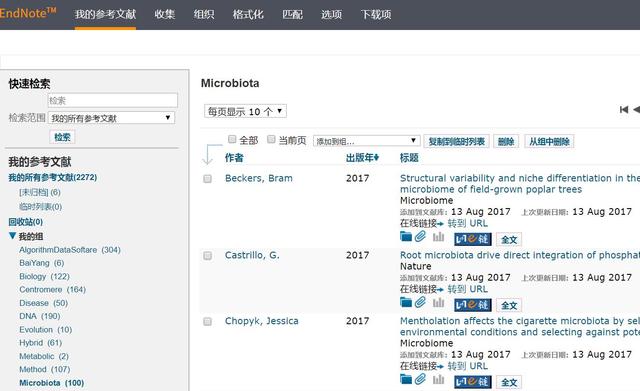Open the 添加到组 add-to-group dropdown
Image resolution: width=640 pixels, height=391 pixels.
pos(367,141)
